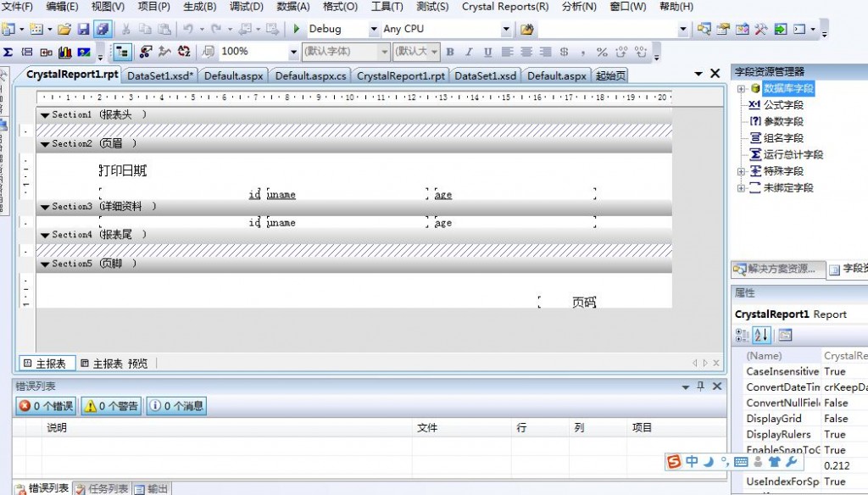
Task: Toggle the 0 个错误 filter button
Action: 47,406
